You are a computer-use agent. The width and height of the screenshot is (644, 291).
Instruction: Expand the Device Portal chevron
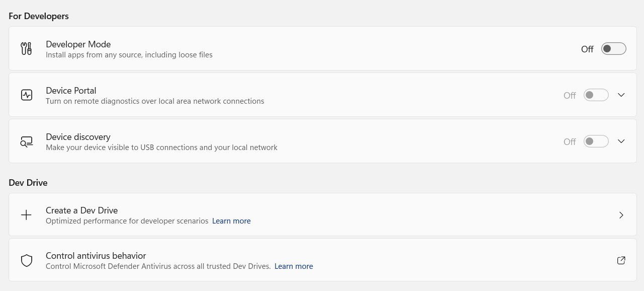[621, 95]
